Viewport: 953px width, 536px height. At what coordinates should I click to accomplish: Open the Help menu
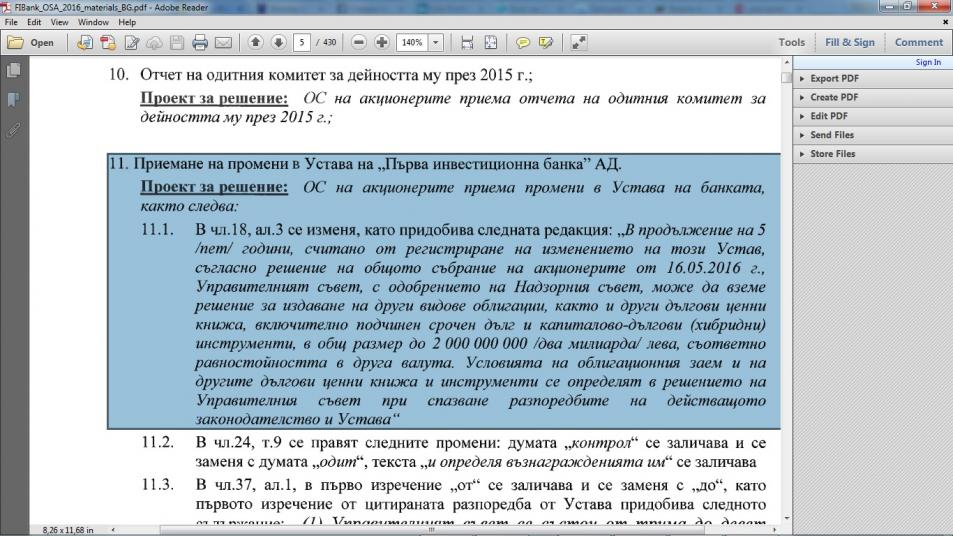coord(127,22)
